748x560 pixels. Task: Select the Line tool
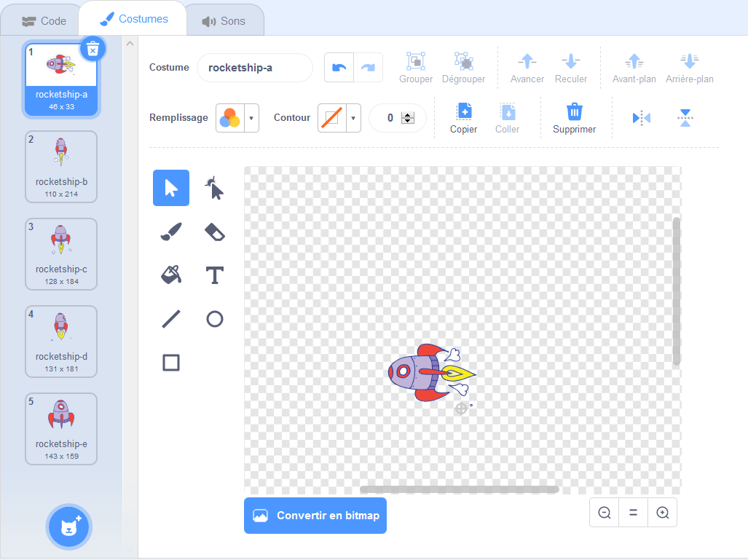click(170, 318)
